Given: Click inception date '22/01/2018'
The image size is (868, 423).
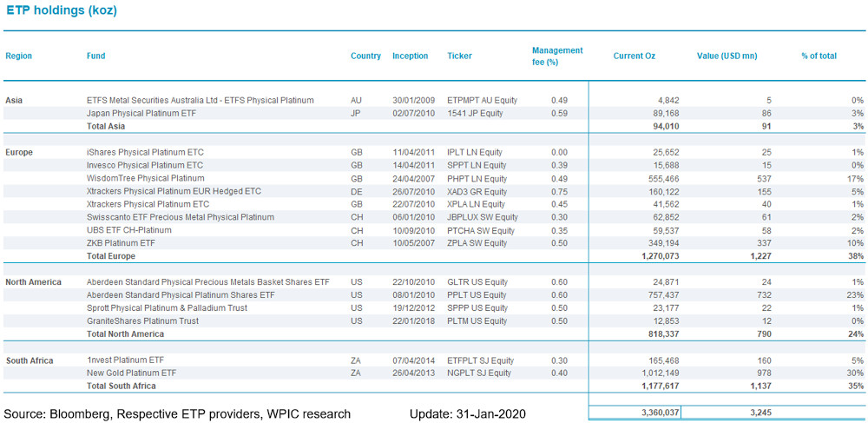Looking at the screenshot, I should [411, 321].
